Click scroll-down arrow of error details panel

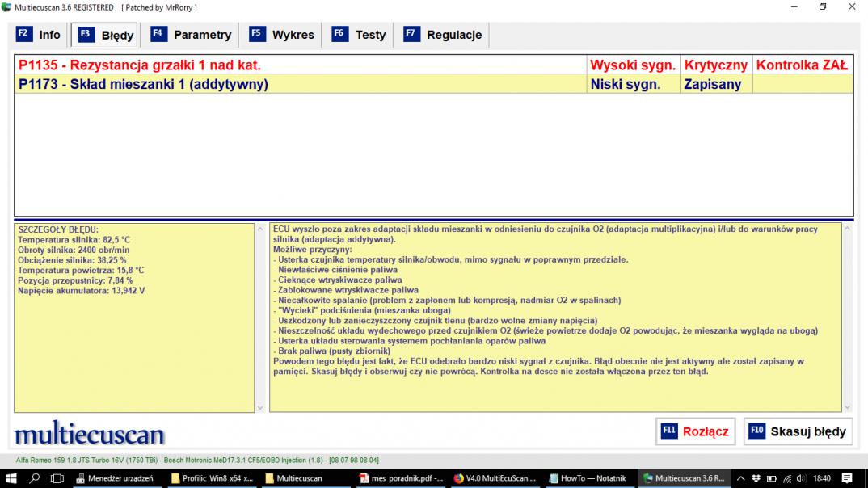pos(260,408)
